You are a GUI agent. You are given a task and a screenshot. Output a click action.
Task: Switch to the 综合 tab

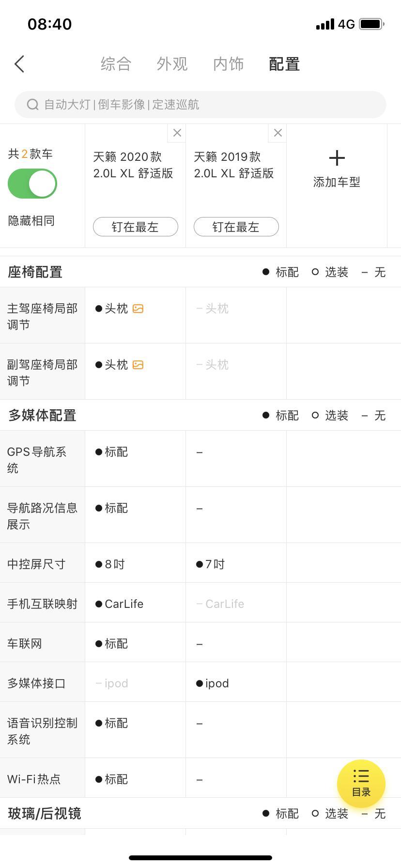(x=116, y=64)
